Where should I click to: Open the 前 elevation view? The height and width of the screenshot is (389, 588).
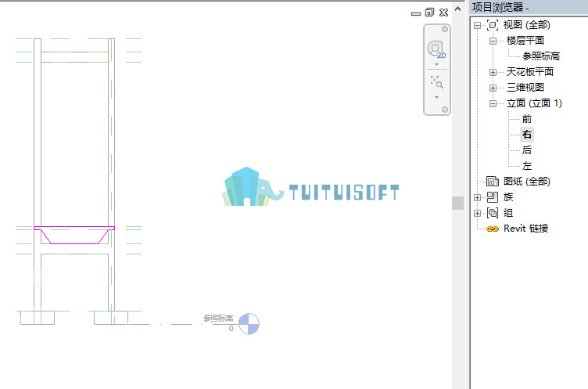[x=527, y=119]
